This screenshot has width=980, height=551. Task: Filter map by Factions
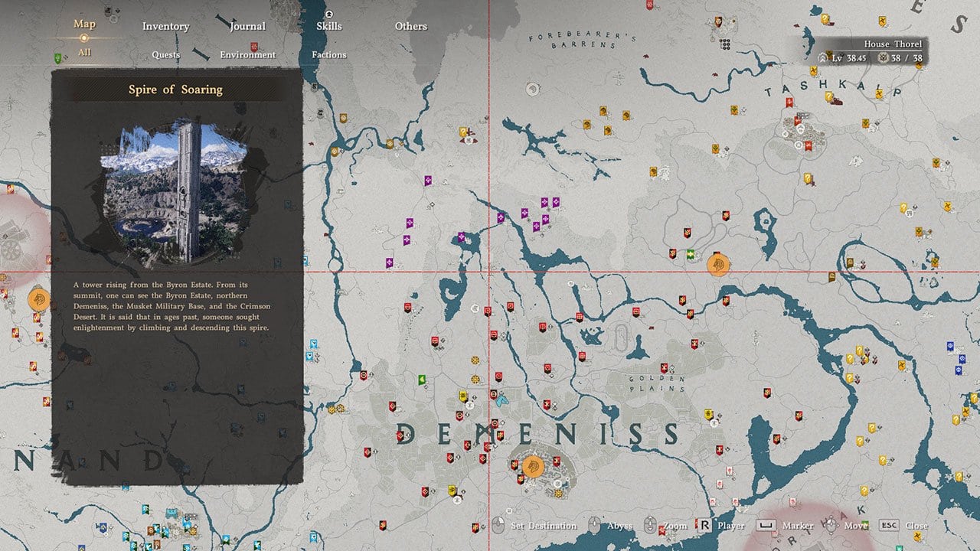tap(329, 54)
